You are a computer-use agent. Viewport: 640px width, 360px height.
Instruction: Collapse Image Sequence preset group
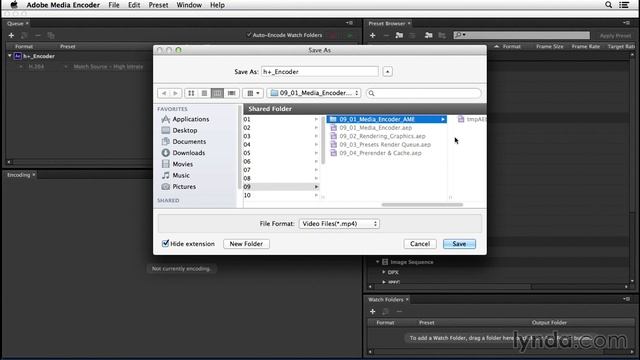point(378,262)
